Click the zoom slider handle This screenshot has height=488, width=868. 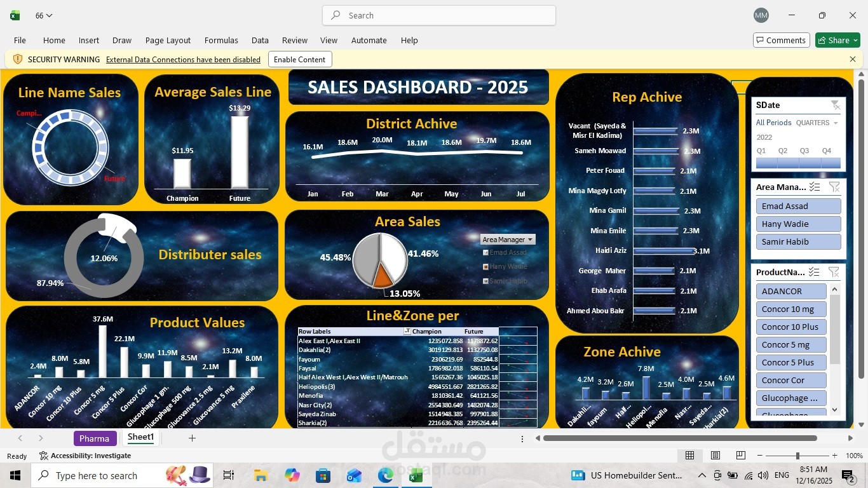(797, 456)
